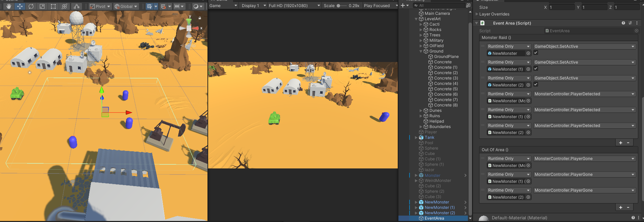Open first GameObject.SetActive function dropdown
The image size is (644, 222).
point(584,46)
